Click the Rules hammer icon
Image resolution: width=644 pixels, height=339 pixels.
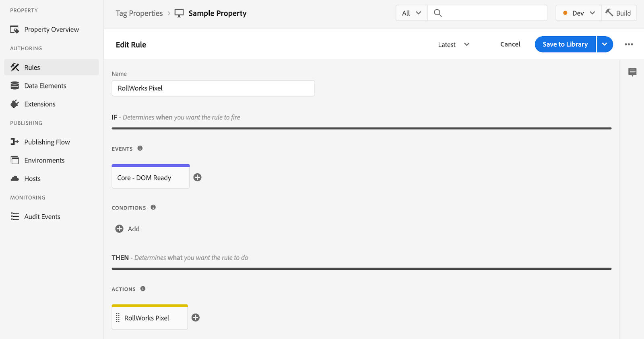tap(15, 67)
